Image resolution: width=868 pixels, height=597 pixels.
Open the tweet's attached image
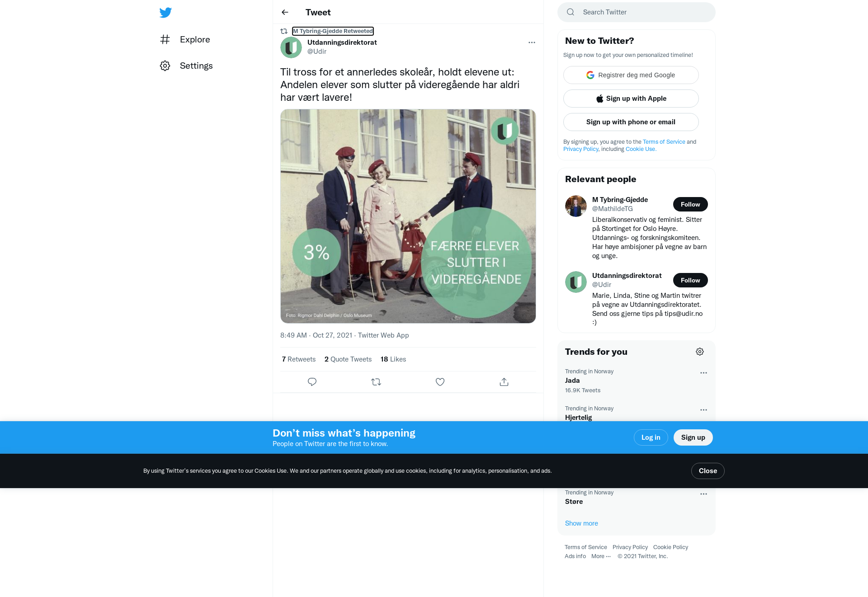[408, 216]
